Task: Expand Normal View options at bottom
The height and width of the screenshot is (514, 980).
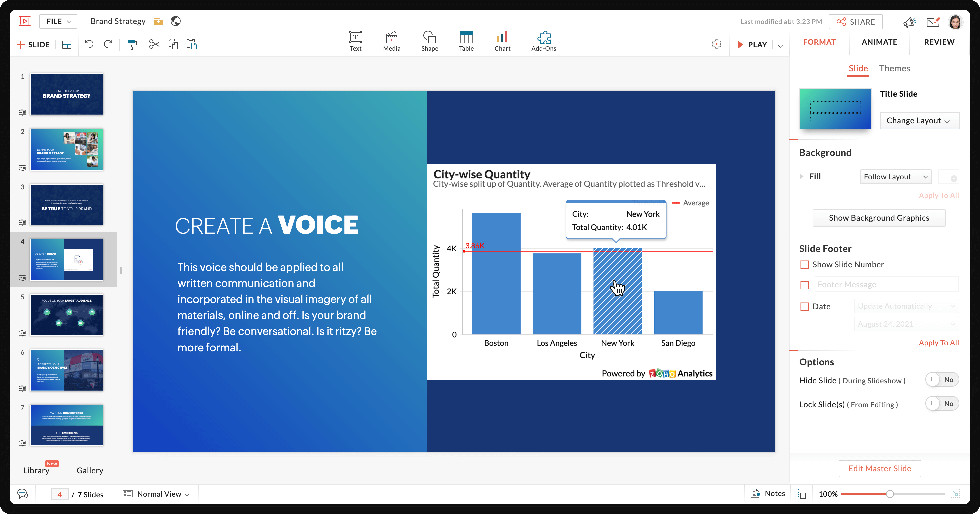Action: [187, 495]
